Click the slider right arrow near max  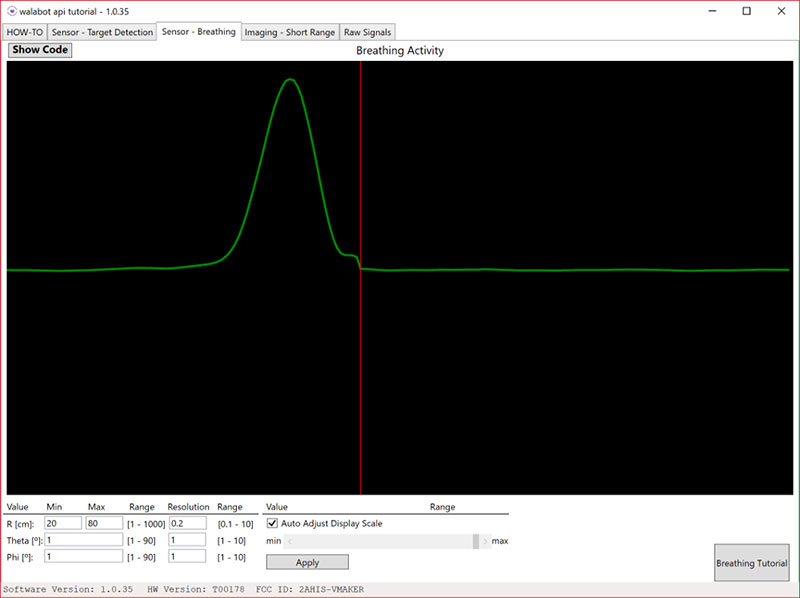pyautogui.click(x=485, y=541)
